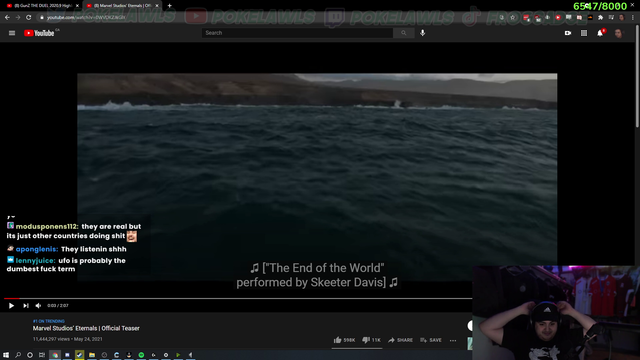This screenshot has height=360, width=640.
Task: Open Chrome profile avatar in toolbar
Action: (x=622, y=18)
